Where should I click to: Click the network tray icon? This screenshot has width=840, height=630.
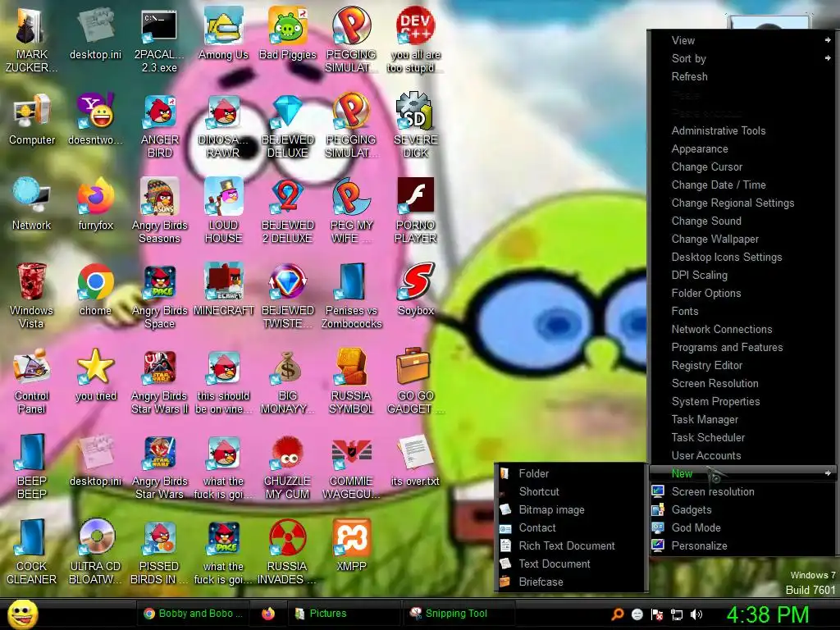(677, 614)
